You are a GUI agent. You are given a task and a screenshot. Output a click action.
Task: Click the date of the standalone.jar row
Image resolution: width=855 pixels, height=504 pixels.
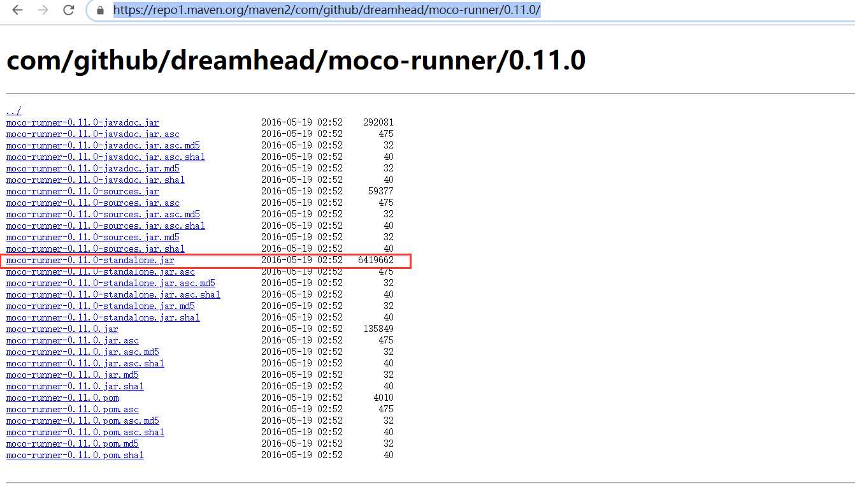[x=302, y=260]
